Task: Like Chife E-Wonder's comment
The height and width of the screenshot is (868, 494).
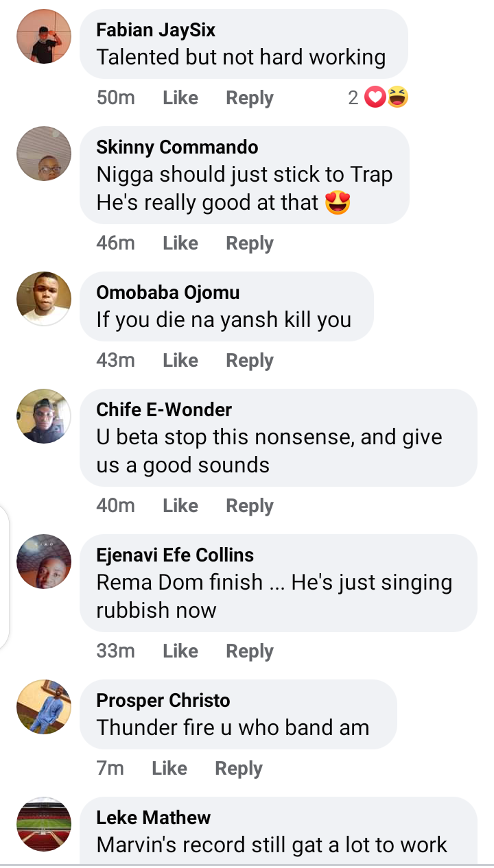Action: pyautogui.click(x=180, y=505)
